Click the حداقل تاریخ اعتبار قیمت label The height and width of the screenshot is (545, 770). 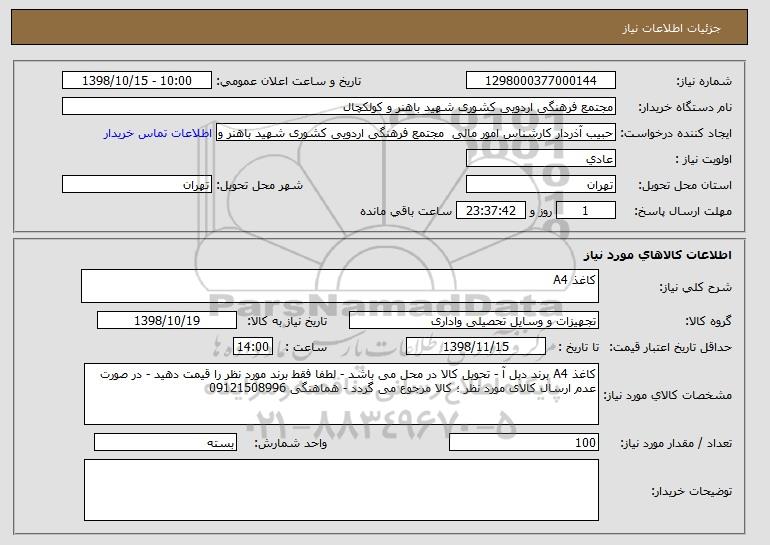670,347
